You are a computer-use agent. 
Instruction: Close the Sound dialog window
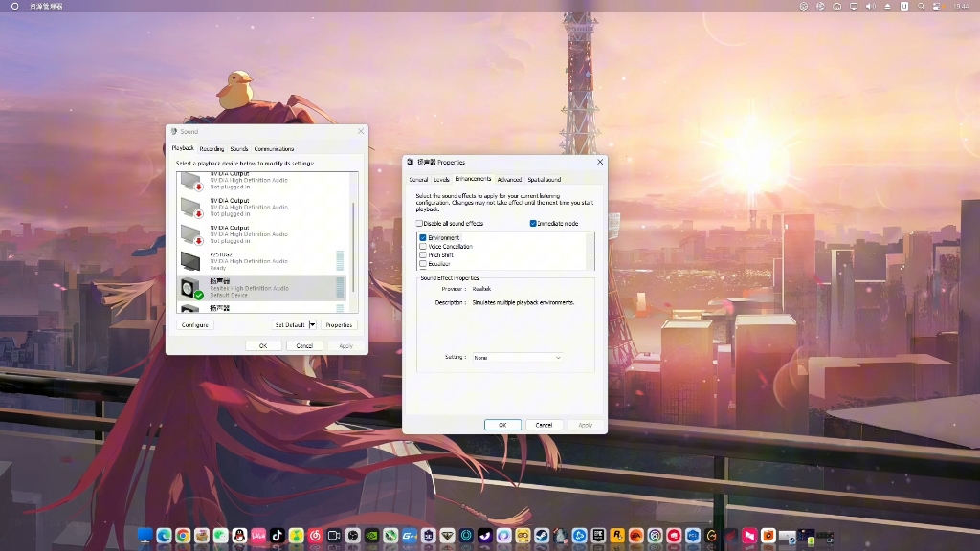coord(361,131)
